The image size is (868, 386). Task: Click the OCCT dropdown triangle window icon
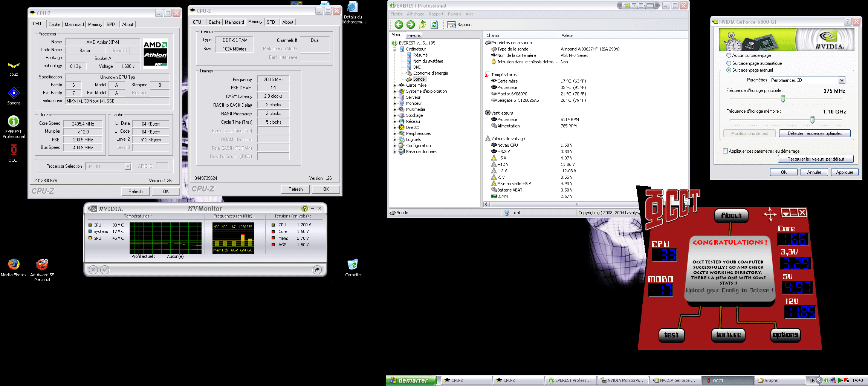point(786,213)
